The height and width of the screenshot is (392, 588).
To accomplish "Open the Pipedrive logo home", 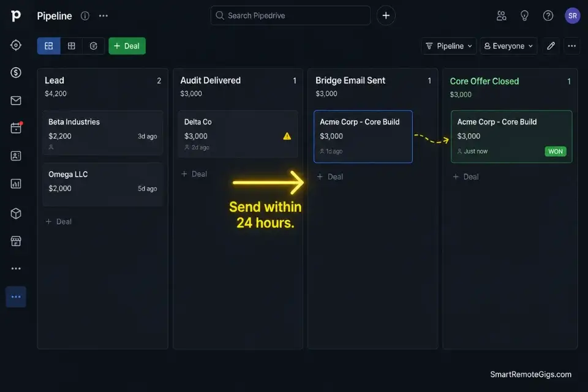I will click(x=16, y=15).
